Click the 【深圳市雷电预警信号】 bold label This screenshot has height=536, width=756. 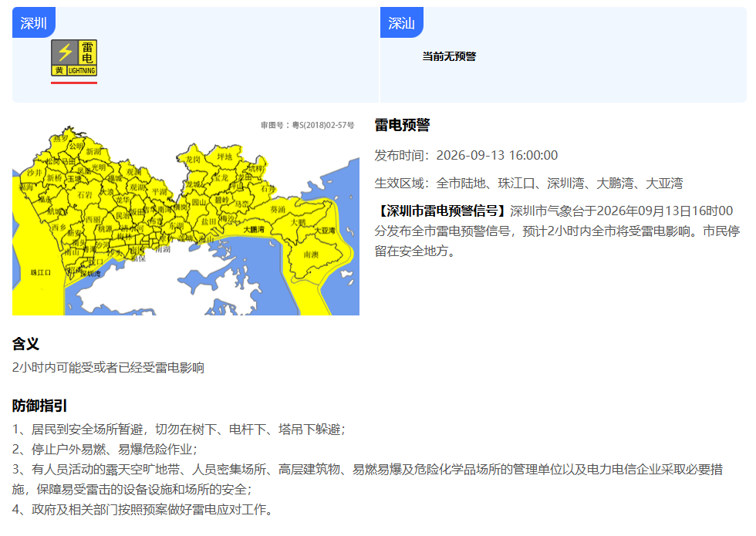(x=442, y=211)
